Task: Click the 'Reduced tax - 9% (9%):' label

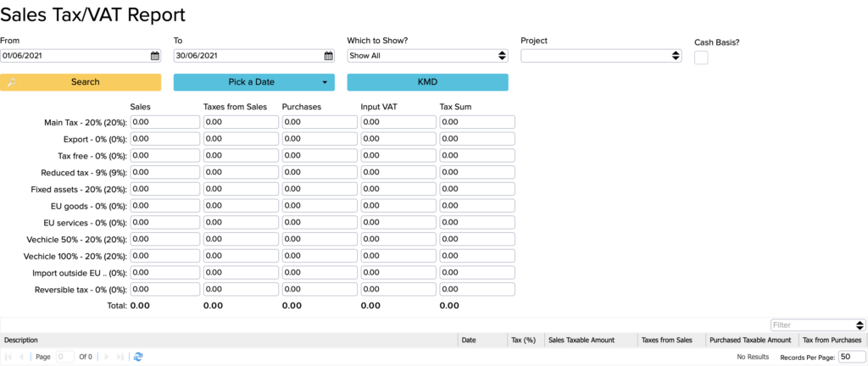Action: point(84,173)
